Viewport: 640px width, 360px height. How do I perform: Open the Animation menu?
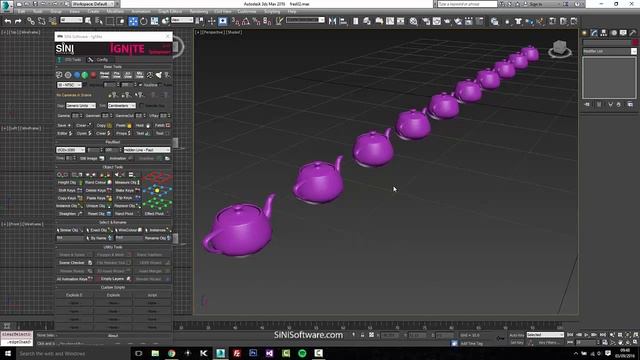[x=140, y=12]
